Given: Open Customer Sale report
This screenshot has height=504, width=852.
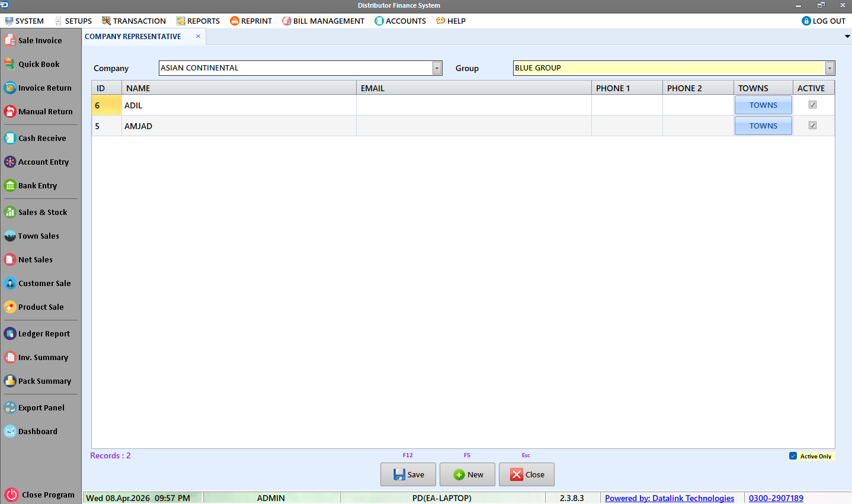Looking at the screenshot, I should point(37,283).
